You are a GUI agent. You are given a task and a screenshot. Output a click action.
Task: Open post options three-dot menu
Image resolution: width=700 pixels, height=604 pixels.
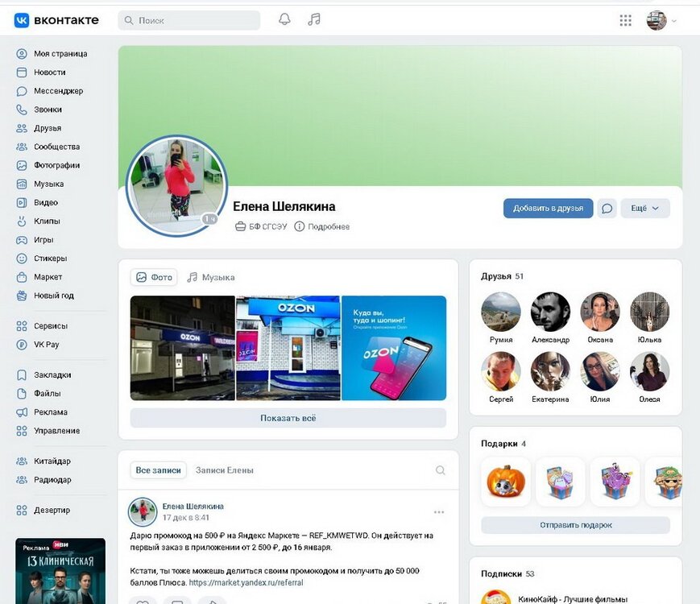pos(439,512)
